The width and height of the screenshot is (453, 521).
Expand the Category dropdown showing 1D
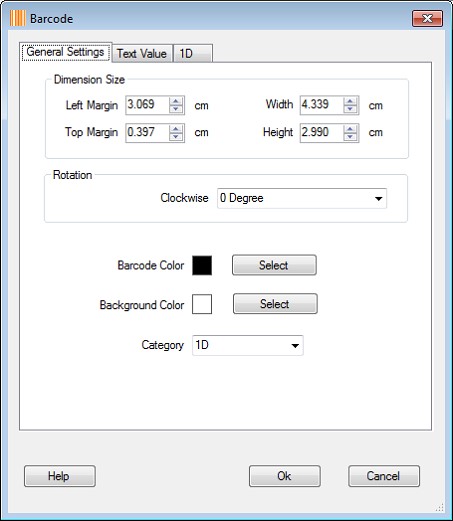pyautogui.click(x=248, y=345)
